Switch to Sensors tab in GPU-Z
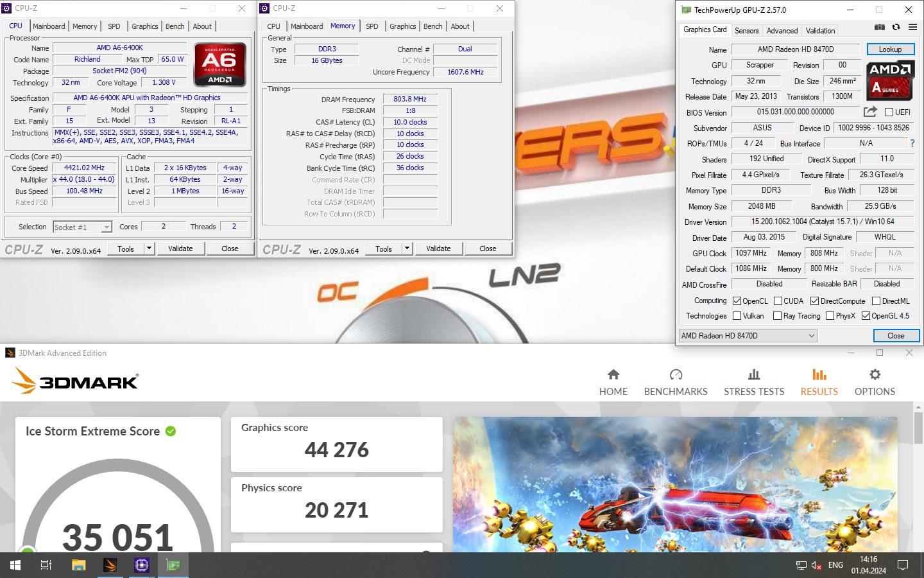This screenshot has width=924, height=578. tap(746, 31)
